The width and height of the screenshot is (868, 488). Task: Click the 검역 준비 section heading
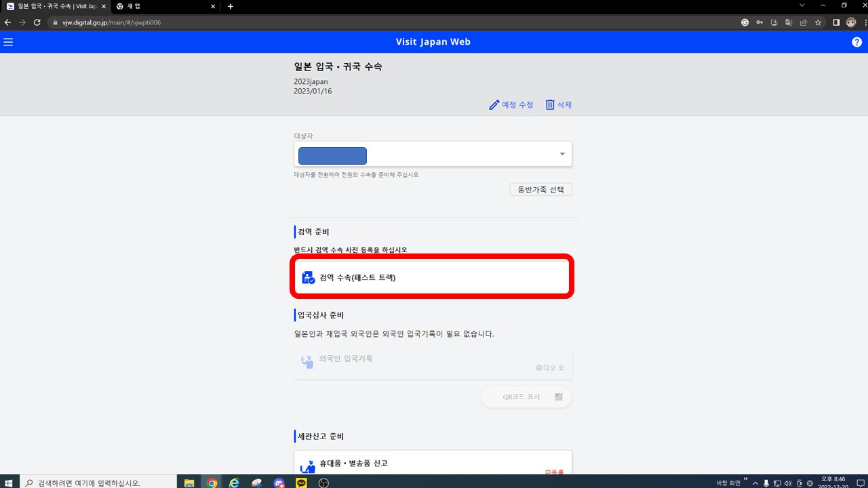[313, 232]
